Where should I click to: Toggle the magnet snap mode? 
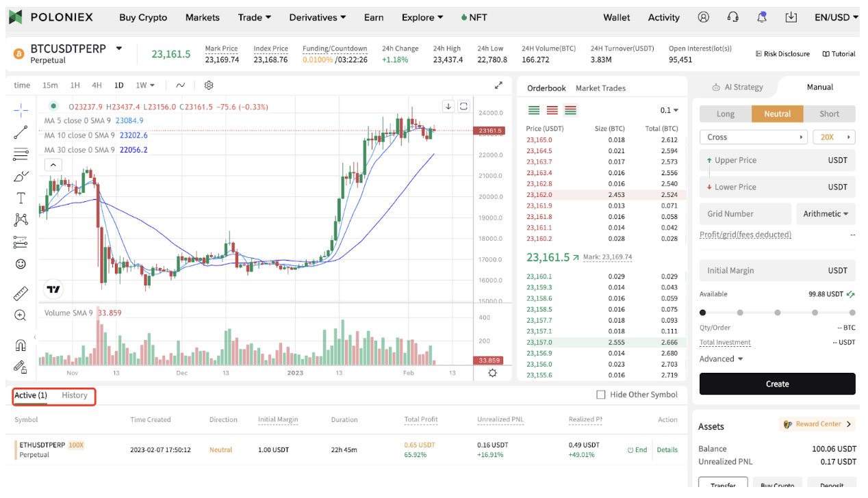point(21,345)
